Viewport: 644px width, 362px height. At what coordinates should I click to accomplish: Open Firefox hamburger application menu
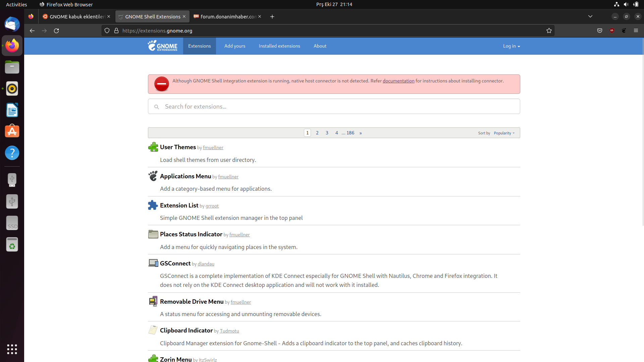click(x=636, y=31)
